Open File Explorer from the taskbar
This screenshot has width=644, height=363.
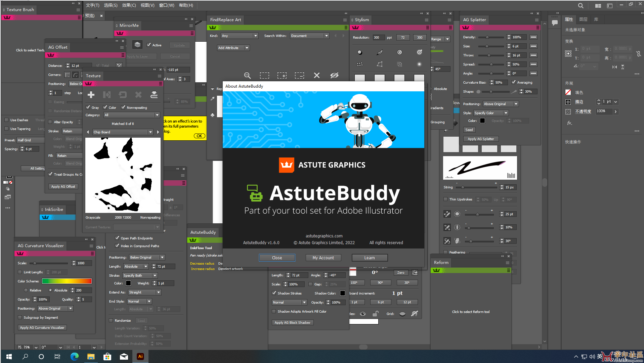pyautogui.click(x=91, y=356)
